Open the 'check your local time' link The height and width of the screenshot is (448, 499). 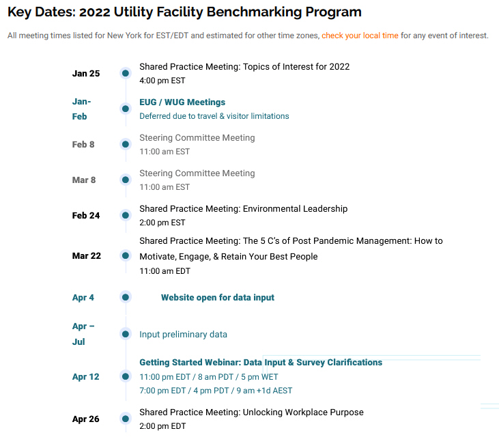(x=360, y=36)
